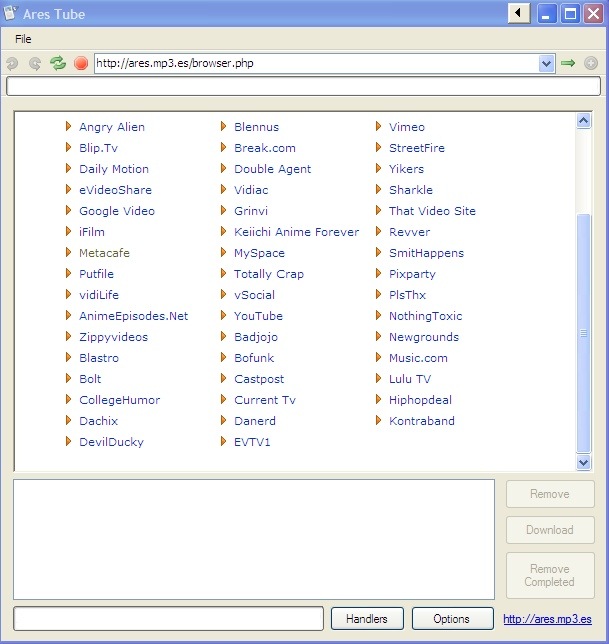Click the empty download list pane

[254, 539]
